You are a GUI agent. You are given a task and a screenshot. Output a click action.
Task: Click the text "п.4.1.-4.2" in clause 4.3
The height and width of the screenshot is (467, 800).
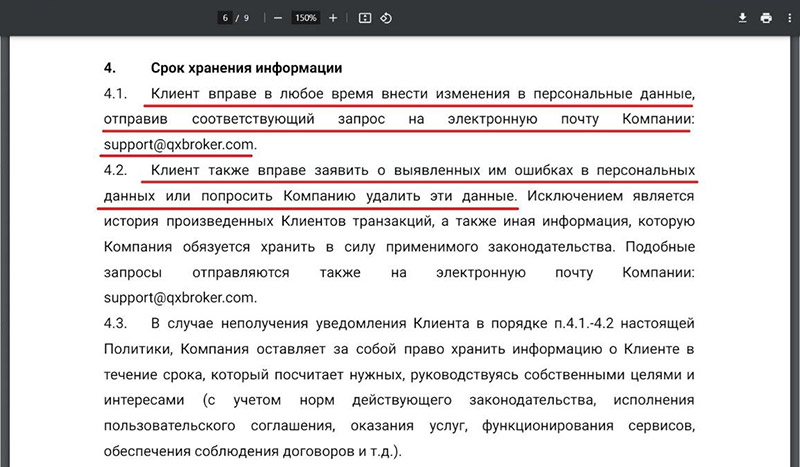pyautogui.click(x=584, y=324)
